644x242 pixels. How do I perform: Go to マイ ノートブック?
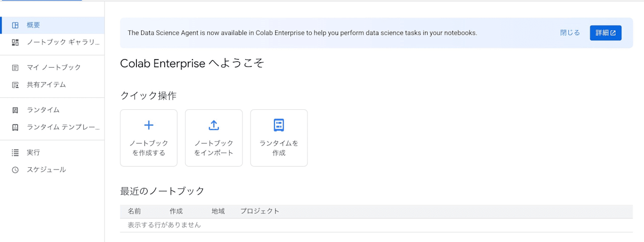tap(52, 68)
